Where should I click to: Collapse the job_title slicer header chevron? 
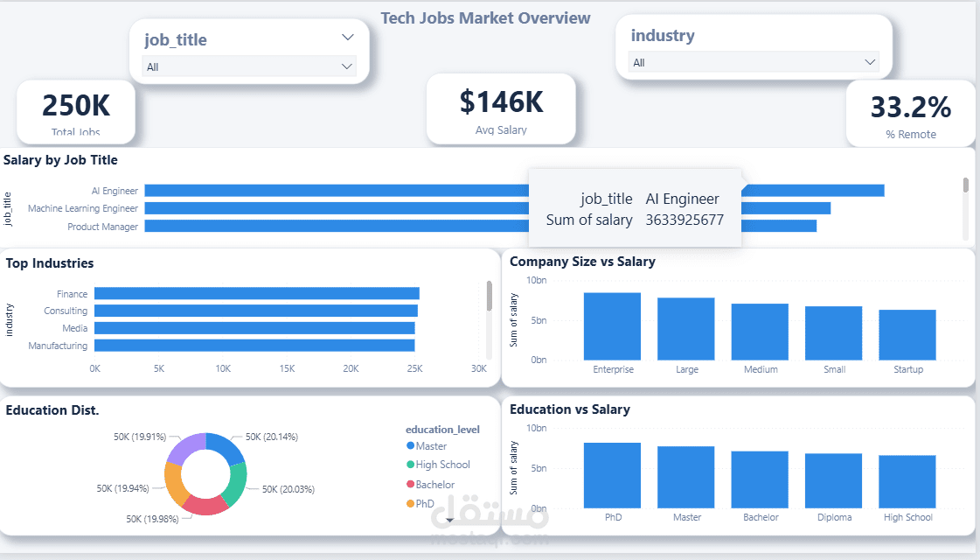point(347,38)
